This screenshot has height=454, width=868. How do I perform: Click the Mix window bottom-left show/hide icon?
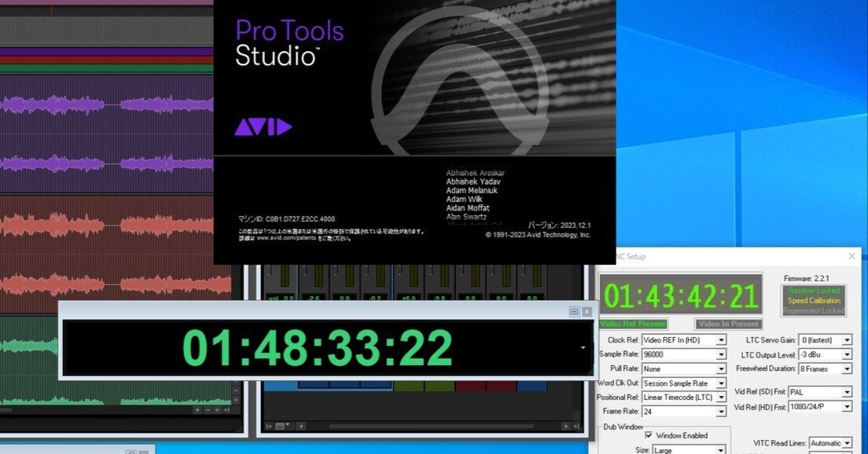[x=269, y=426]
